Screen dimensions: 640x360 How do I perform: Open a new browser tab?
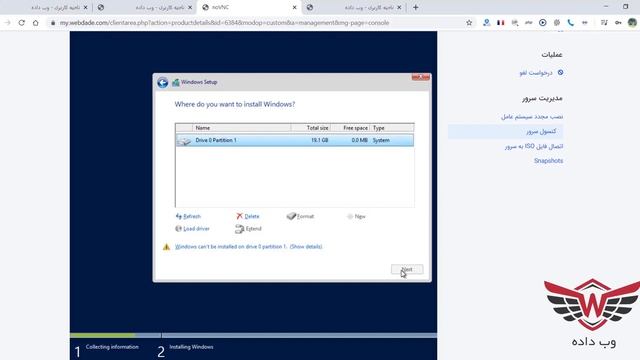point(416,7)
